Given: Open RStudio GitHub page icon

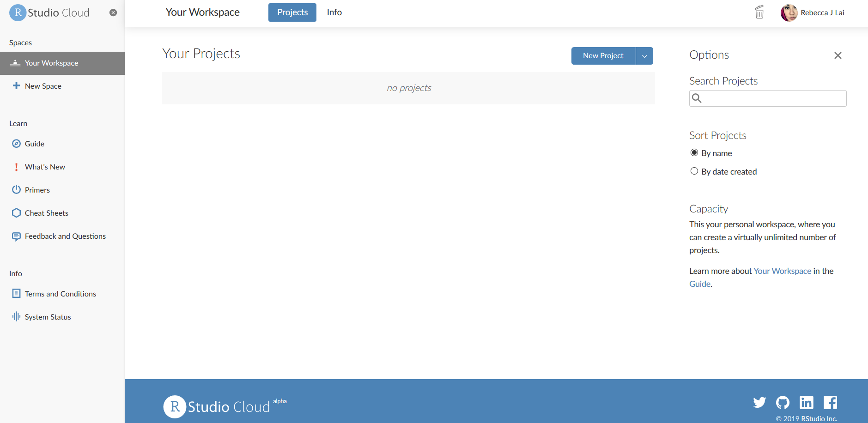Looking at the screenshot, I should tap(783, 403).
